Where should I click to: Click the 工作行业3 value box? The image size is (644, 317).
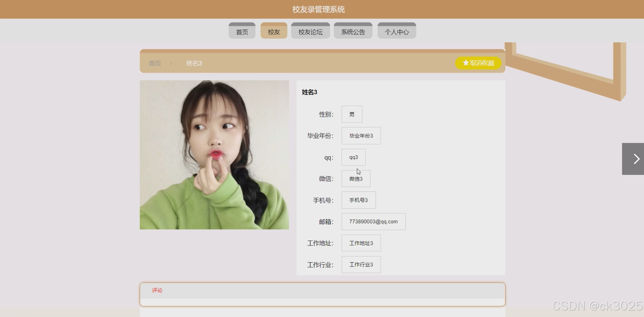point(361,265)
